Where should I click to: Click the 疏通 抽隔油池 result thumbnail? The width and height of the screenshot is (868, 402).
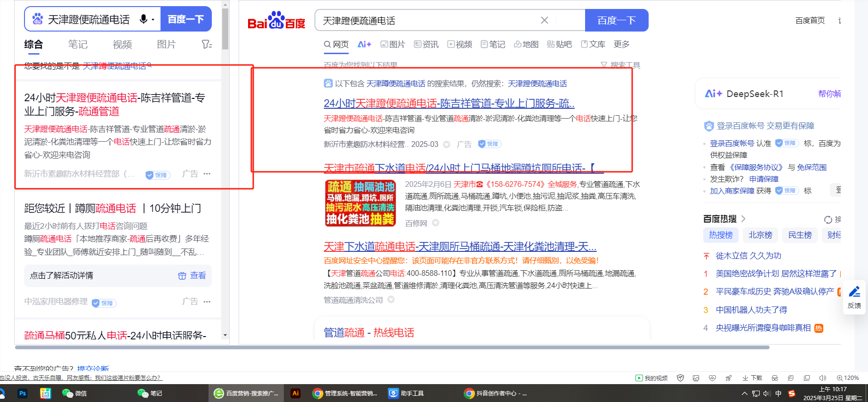pos(360,203)
